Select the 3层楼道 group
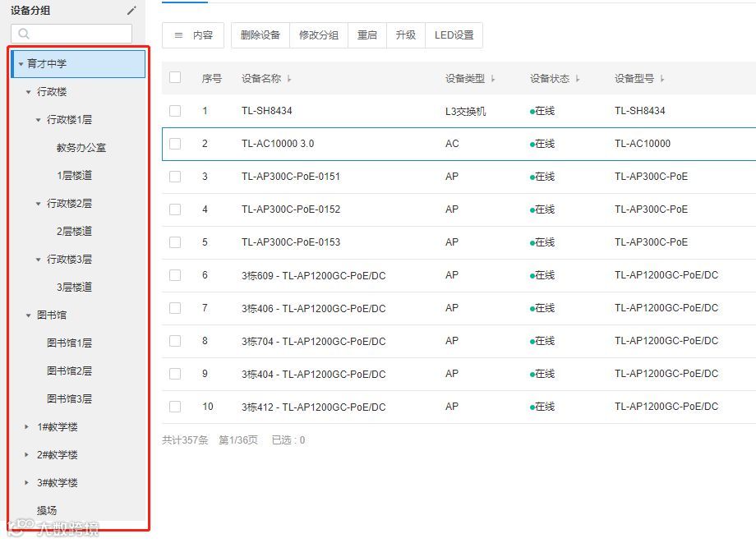This screenshot has width=756, height=543. pos(74,288)
